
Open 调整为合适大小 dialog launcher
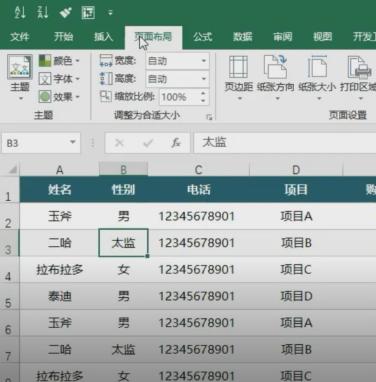click(209, 117)
